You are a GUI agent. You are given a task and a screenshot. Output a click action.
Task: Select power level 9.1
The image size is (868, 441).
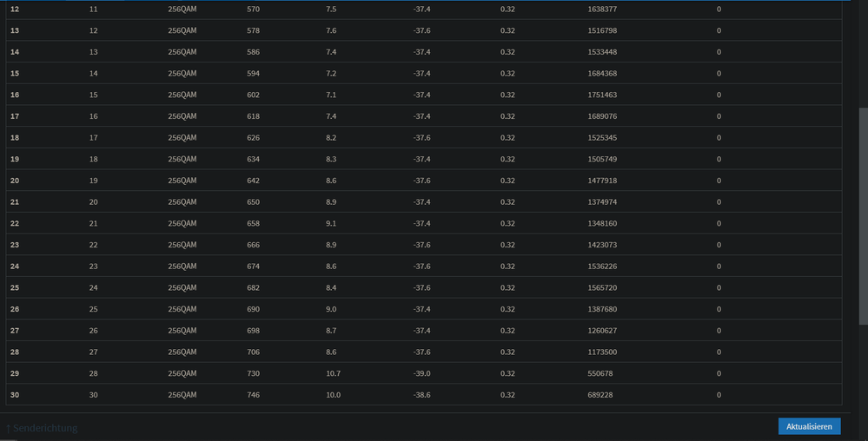pyautogui.click(x=331, y=224)
